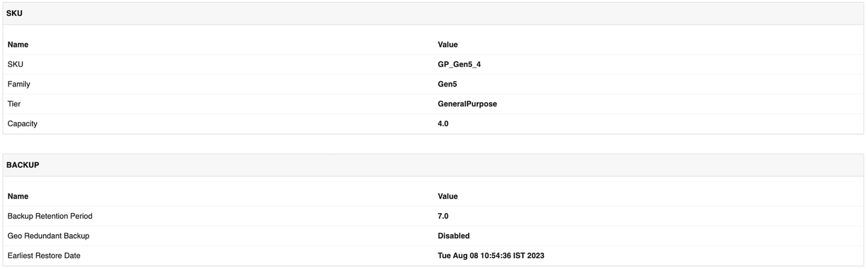Click the Backup Retention Period label
Screen dimensions: 868x269
point(50,216)
